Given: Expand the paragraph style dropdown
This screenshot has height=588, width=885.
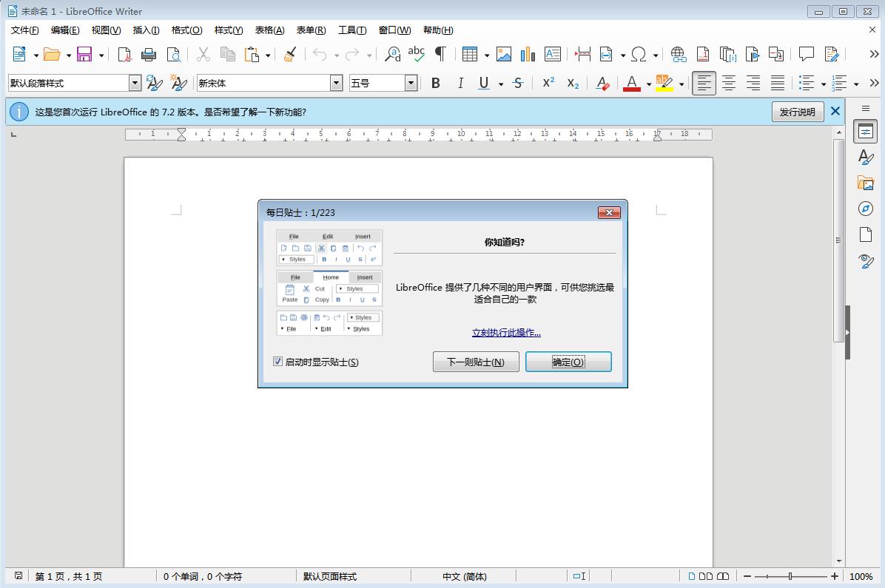Looking at the screenshot, I should [x=135, y=84].
